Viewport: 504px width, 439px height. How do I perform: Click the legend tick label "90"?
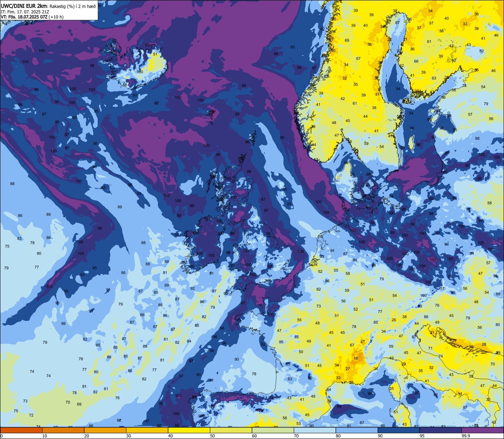tap(380, 436)
